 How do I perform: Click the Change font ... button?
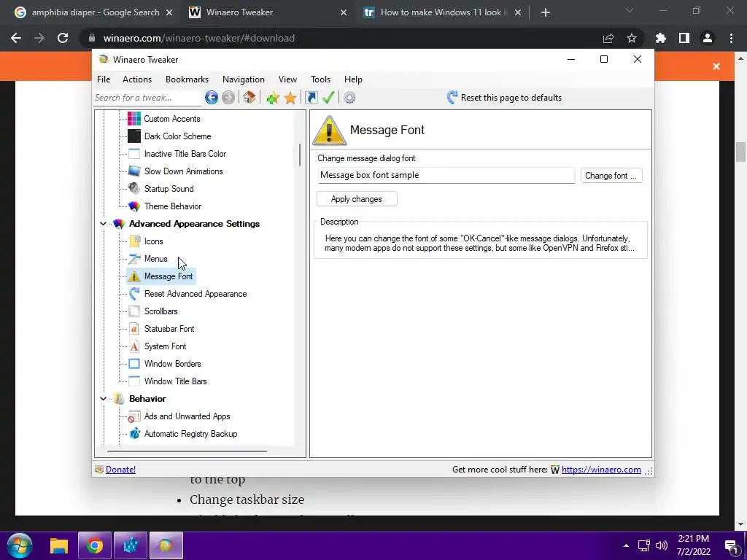611,175
